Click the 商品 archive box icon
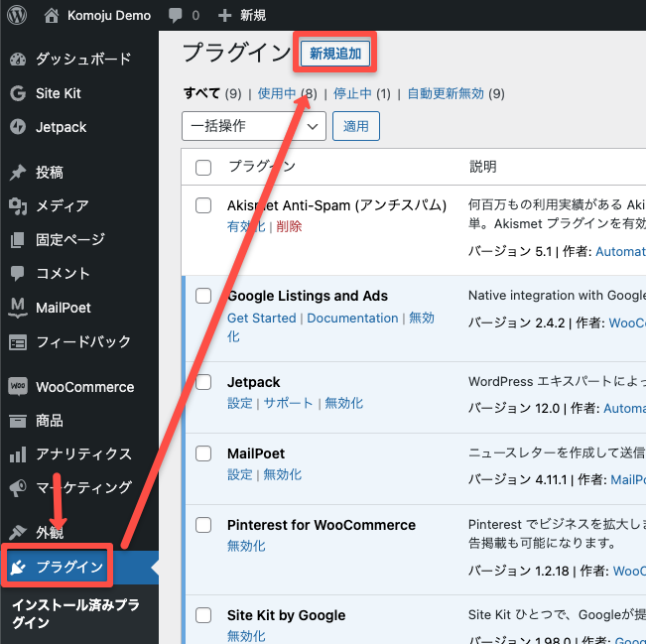Screen dimensions: 646x644 tap(18, 421)
